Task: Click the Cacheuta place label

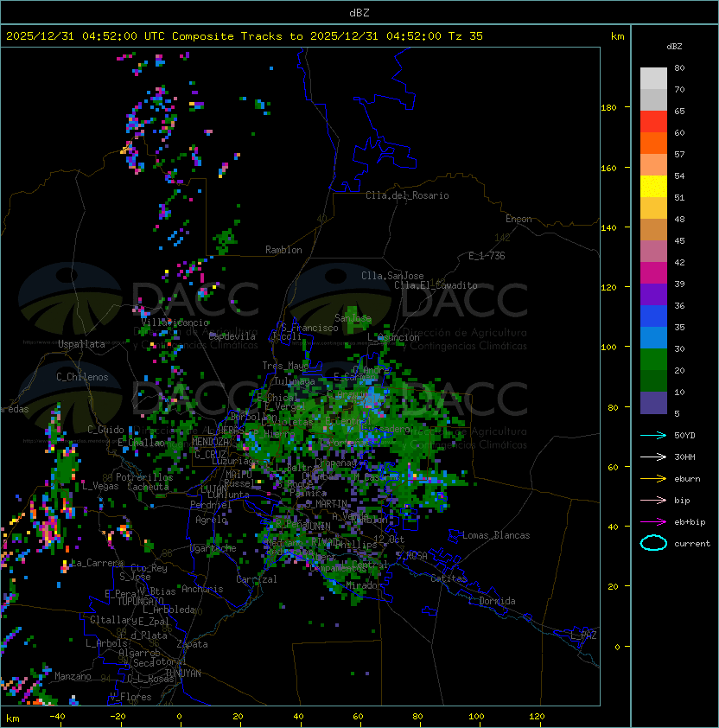Action: coord(148,487)
